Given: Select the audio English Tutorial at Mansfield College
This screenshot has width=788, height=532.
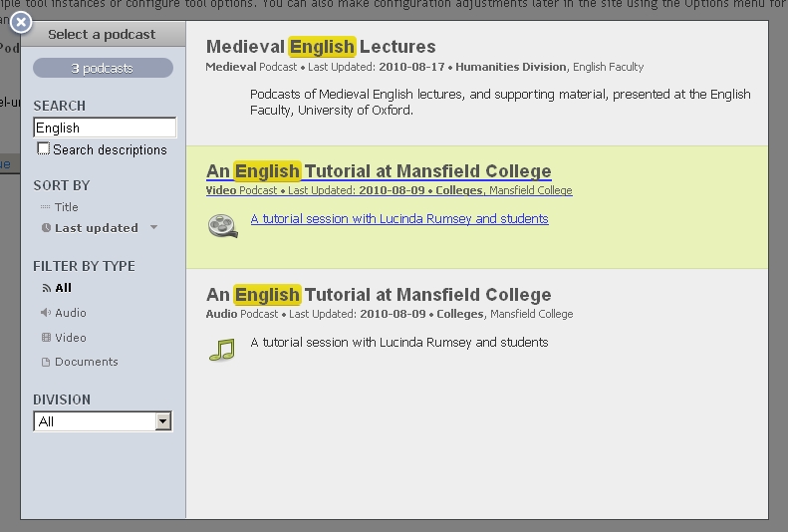Looking at the screenshot, I should (378, 295).
